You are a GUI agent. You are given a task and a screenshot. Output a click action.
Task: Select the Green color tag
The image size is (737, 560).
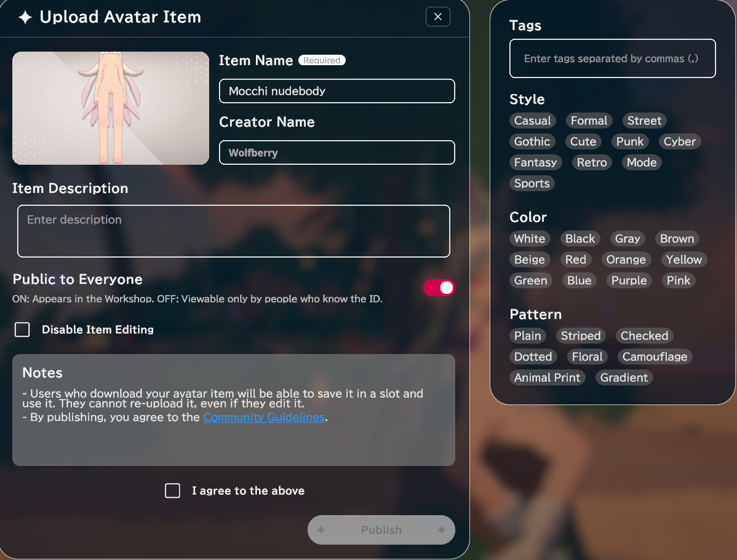click(x=531, y=280)
